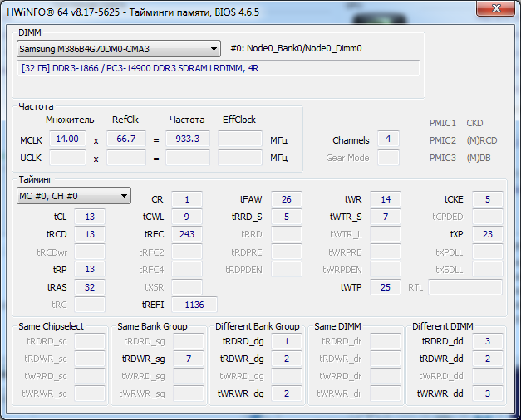
Task: Click the empty RTL field
Action: click(x=465, y=287)
